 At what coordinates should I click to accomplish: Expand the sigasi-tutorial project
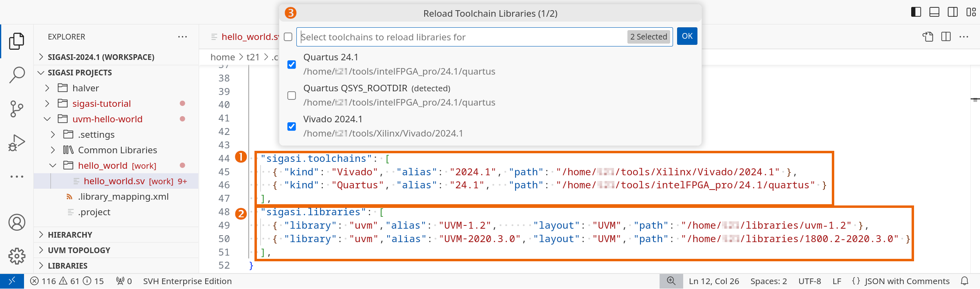click(47, 104)
